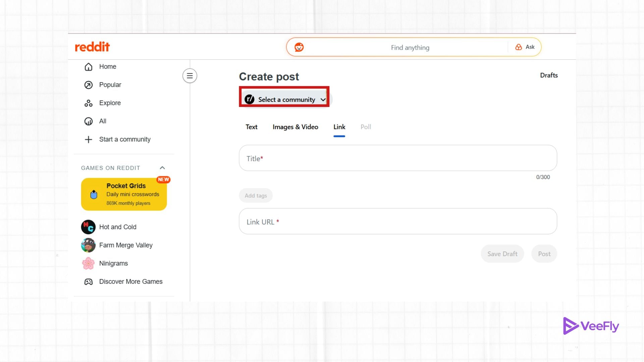Open the Hot and Cold game
This screenshot has width=644, height=362.
(117, 227)
